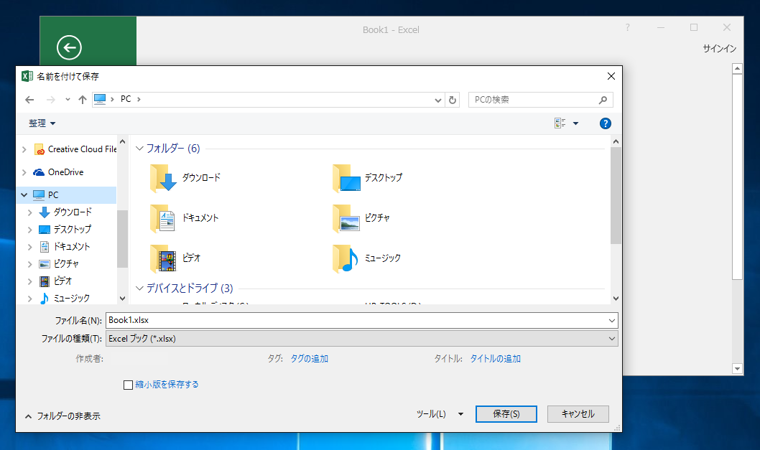Collapse the フォルダー (6) group
Screen dimensions: 760x450
tap(140, 148)
